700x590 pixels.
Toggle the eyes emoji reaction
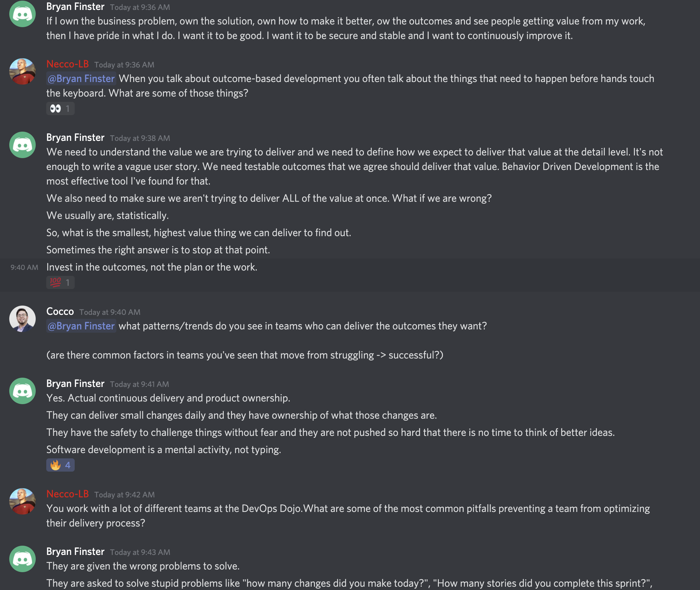tap(60, 109)
